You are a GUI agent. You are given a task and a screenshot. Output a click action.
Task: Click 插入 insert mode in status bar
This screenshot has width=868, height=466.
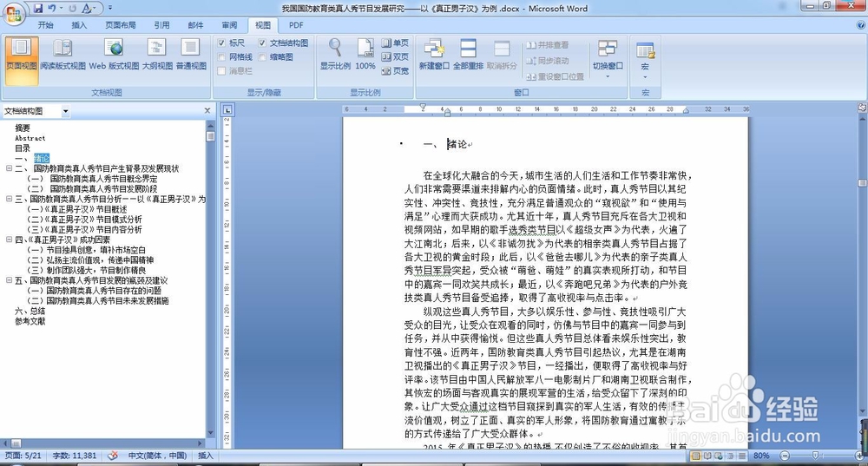[x=206, y=456]
